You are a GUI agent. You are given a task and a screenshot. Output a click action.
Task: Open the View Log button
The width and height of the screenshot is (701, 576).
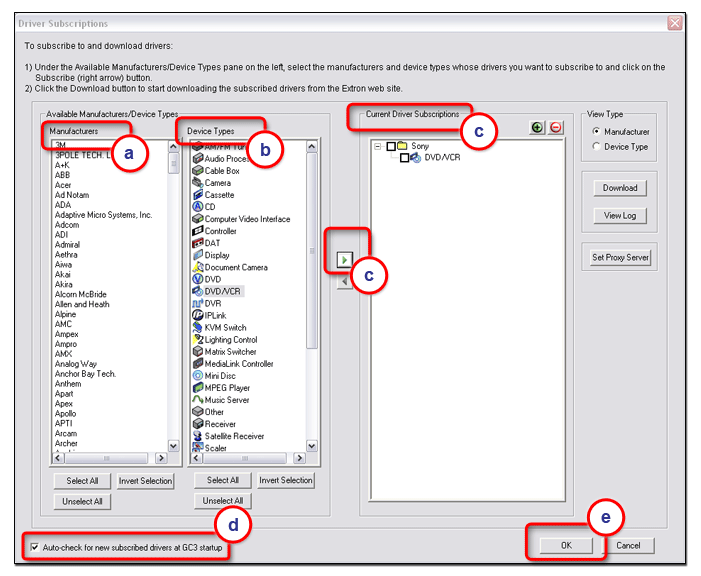pos(619,216)
